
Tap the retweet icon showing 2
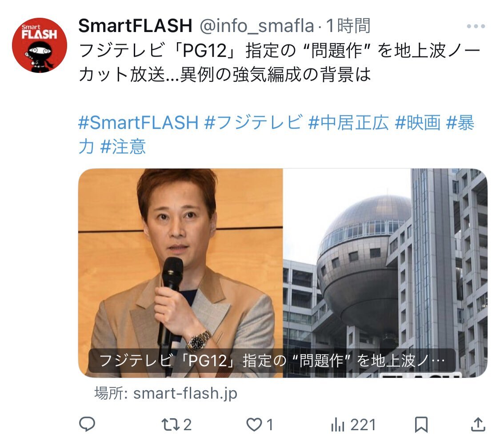(x=176, y=425)
